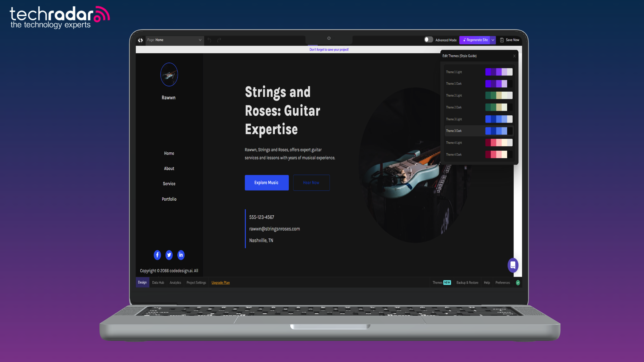Open the Page: Home dropdown

click(x=199, y=40)
